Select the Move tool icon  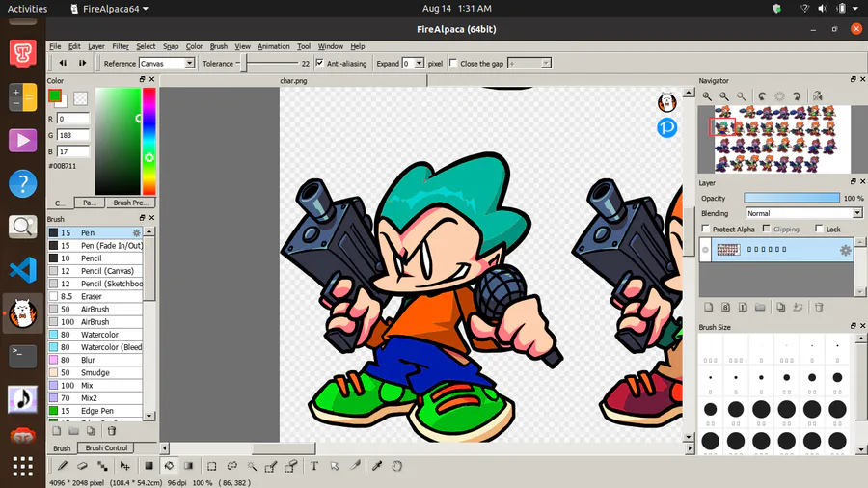124,466
